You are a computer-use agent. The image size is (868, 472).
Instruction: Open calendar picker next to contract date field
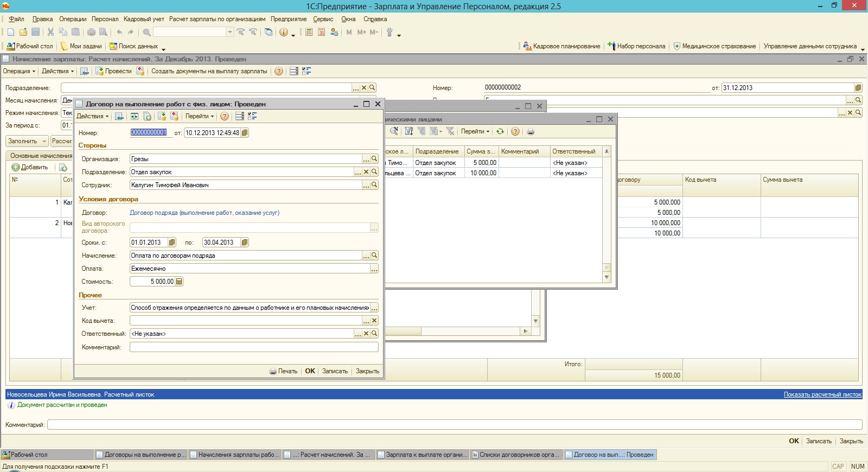tap(245, 133)
